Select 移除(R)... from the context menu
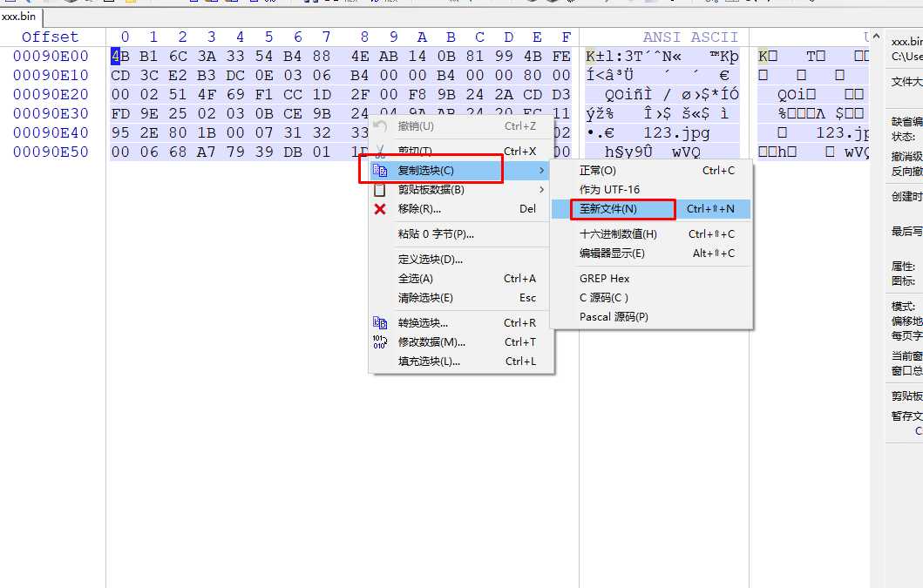Screen dimensions: 923x588 coord(460,209)
